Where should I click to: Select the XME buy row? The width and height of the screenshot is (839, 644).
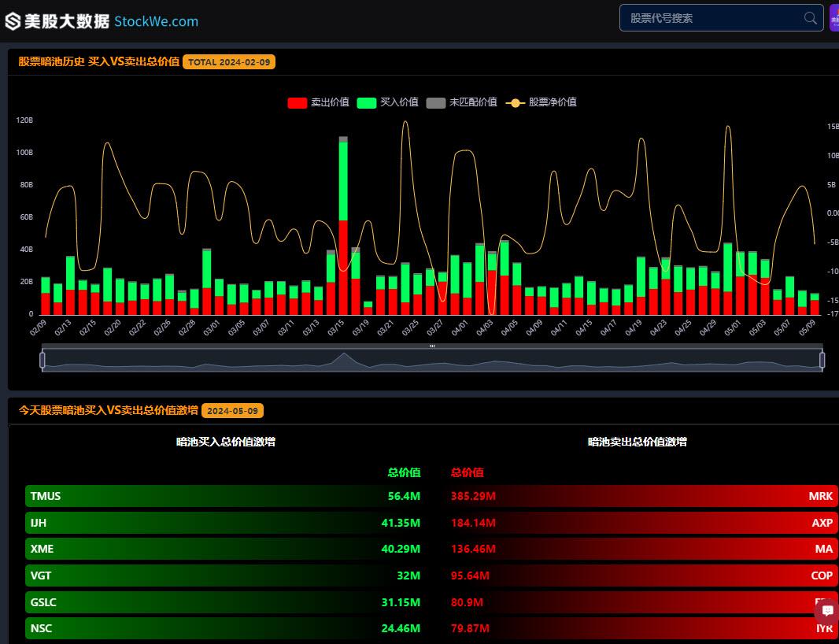click(224, 549)
